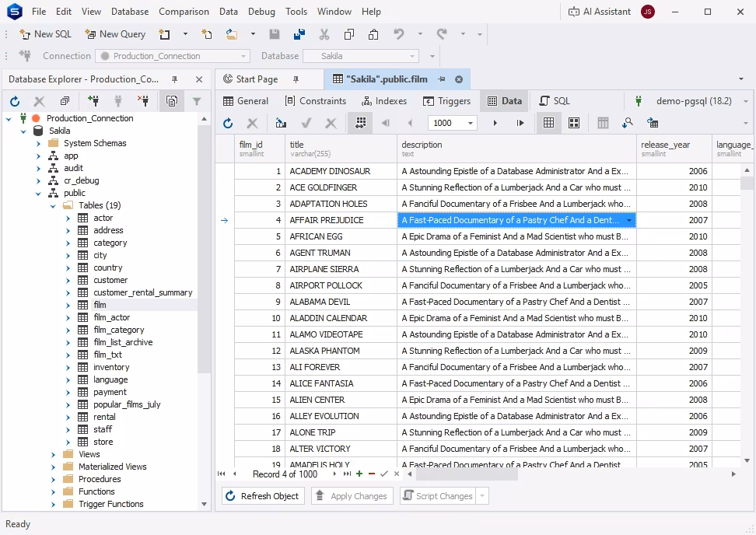Switch to the Indexes tab

pyautogui.click(x=385, y=101)
